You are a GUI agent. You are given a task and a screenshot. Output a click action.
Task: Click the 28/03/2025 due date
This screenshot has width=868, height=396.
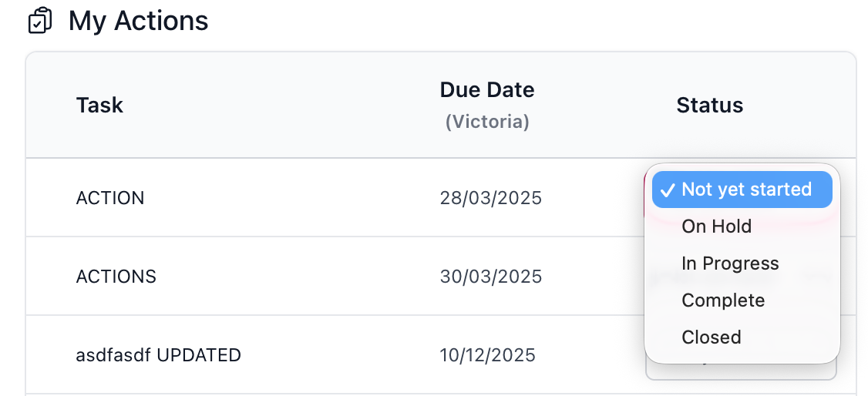(490, 198)
